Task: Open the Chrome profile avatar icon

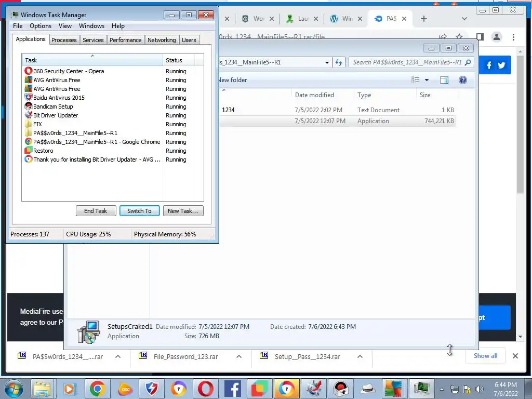Action: (496, 37)
